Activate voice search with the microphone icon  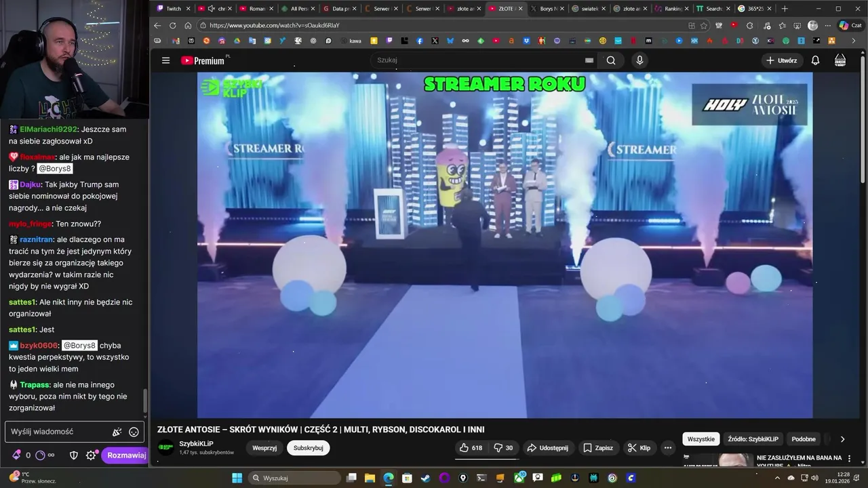coord(639,60)
